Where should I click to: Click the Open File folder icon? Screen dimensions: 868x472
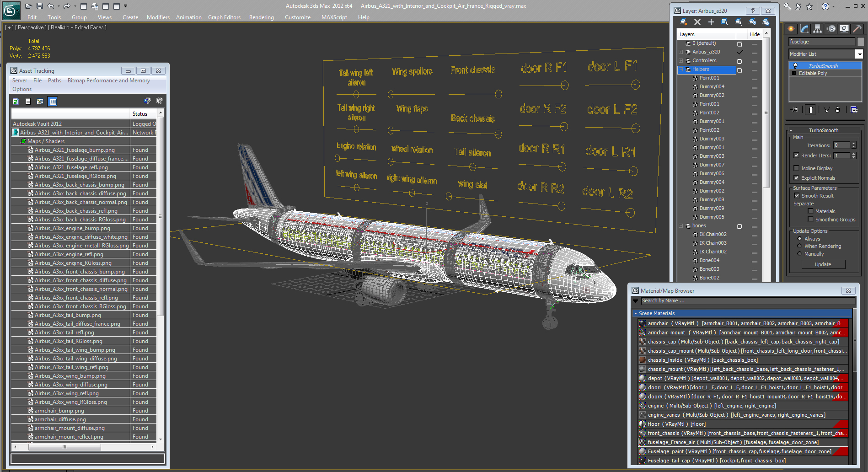(28, 6)
